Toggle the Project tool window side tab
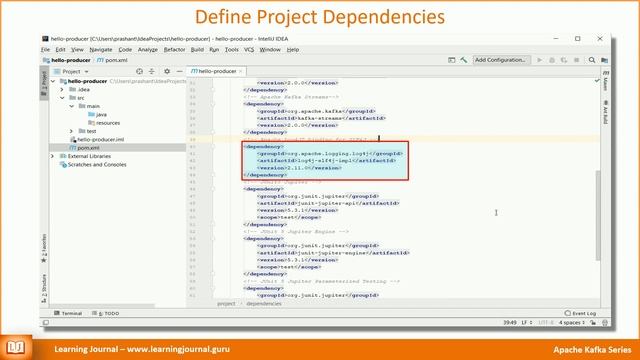Viewport: 640px width, 360px height. [x=44, y=83]
